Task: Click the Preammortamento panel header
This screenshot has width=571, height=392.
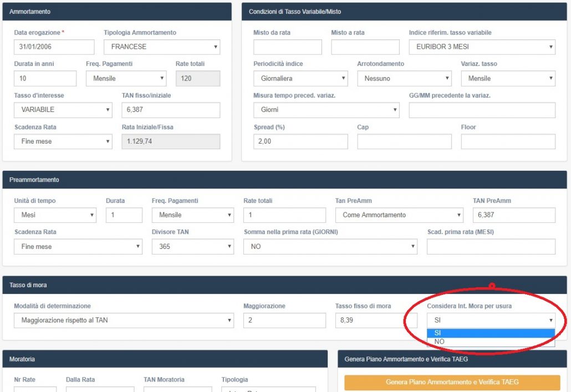Action: pos(284,180)
